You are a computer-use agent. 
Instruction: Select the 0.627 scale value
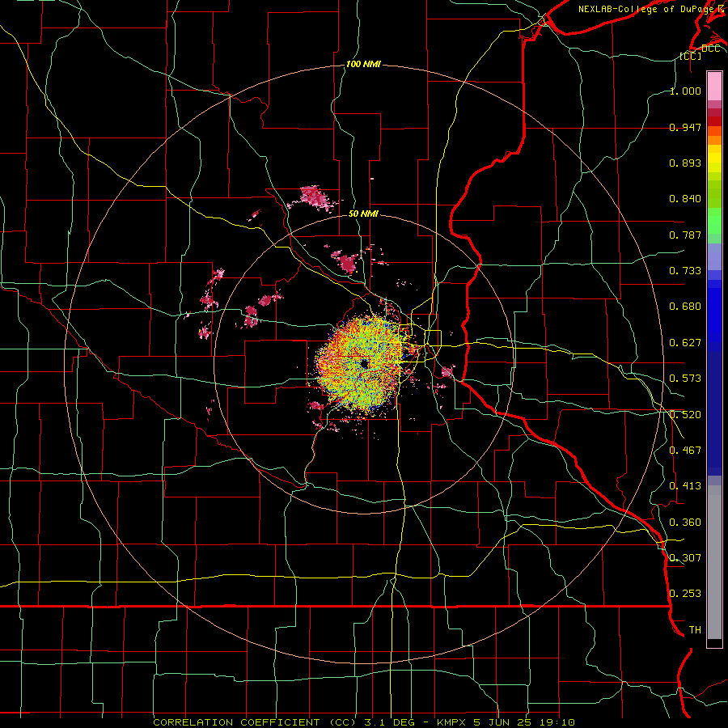[685, 343]
